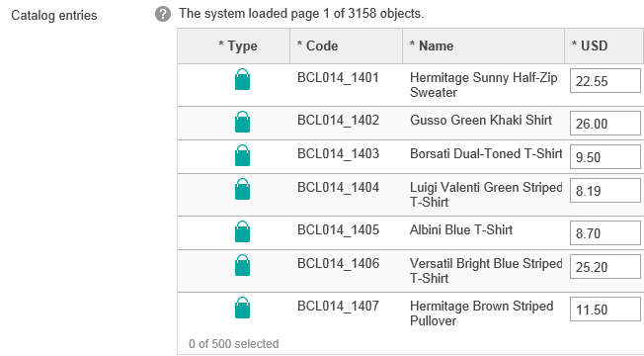644x356 pixels.
Task: Edit USD price 25.20 field
Action: 605,267
